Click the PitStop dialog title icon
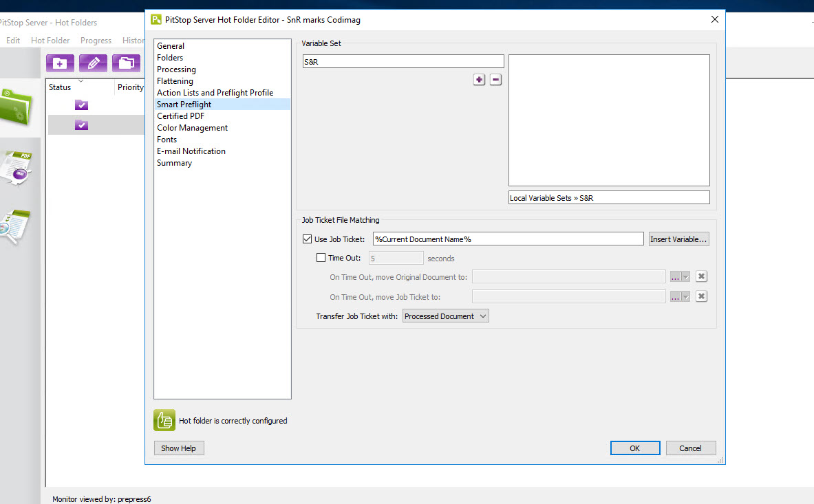 coord(156,20)
